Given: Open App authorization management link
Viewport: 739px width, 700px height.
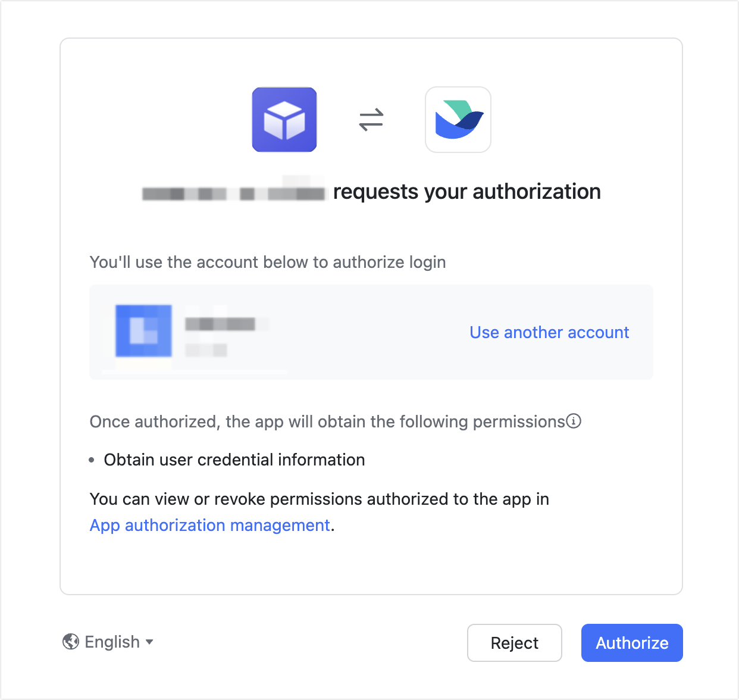Looking at the screenshot, I should point(209,525).
